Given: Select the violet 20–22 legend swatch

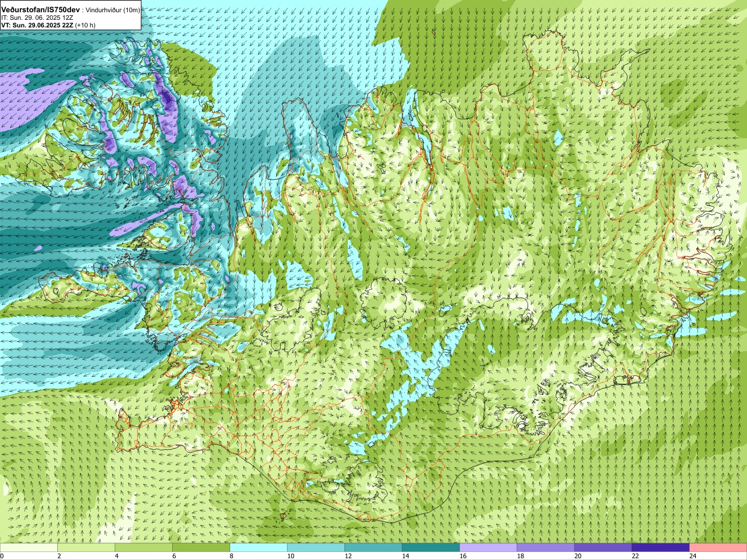Looking at the screenshot, I should [x=603, y=548].
